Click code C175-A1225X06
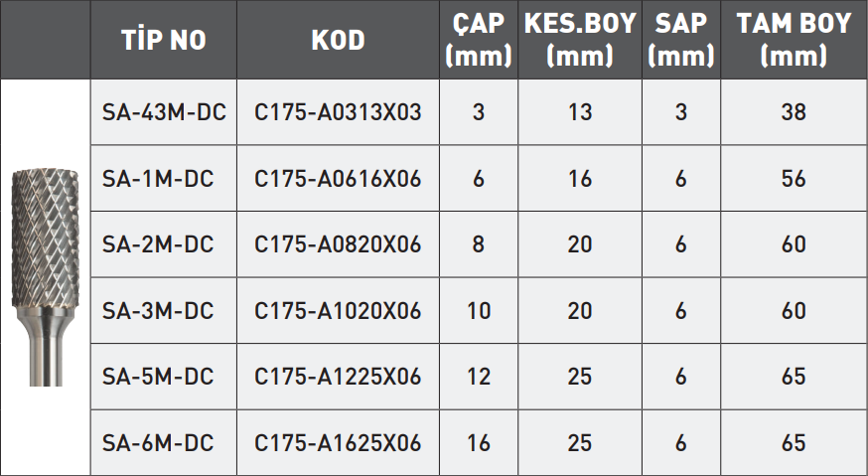The height and width of the screenshot is (476, 868). coord(338,377)
